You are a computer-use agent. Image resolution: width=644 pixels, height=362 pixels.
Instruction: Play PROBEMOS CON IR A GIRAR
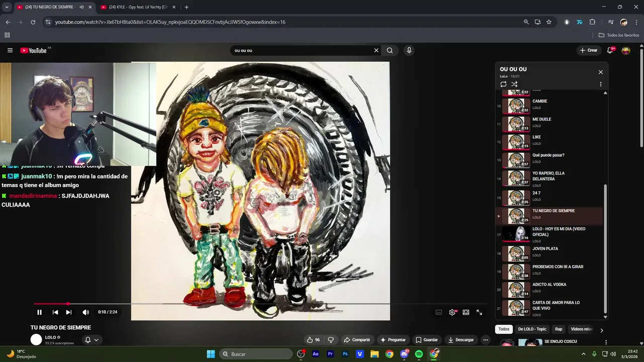pos(549,271)
